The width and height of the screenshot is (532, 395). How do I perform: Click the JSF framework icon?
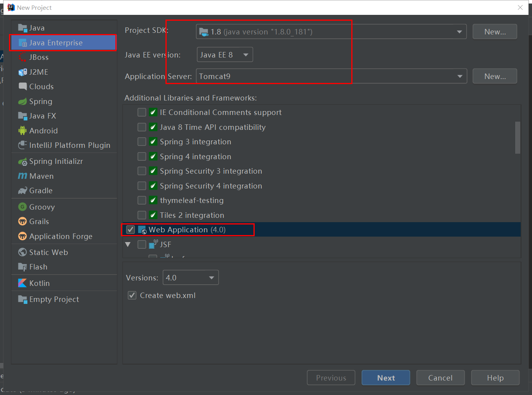tap(153, 244)
